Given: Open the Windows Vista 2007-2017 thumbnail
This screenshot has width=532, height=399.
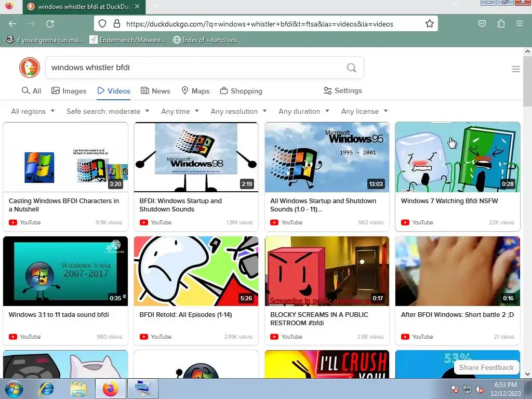Looking at the screenshot, I should click(65, 271).
